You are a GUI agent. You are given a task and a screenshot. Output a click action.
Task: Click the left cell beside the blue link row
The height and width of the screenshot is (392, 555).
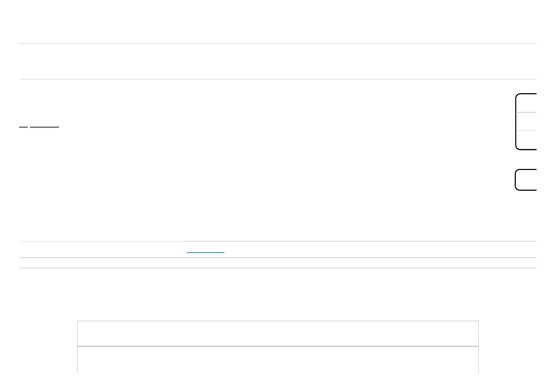click(101, 249)
